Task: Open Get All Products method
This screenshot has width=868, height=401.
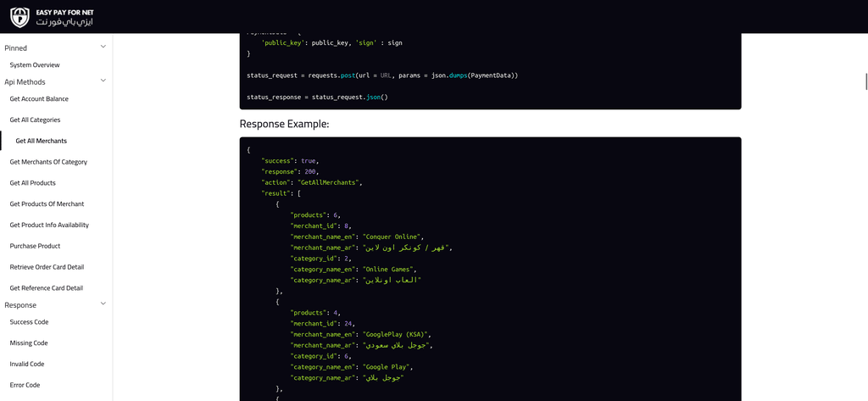Action: pyautogui.click(x=33, y=183)
